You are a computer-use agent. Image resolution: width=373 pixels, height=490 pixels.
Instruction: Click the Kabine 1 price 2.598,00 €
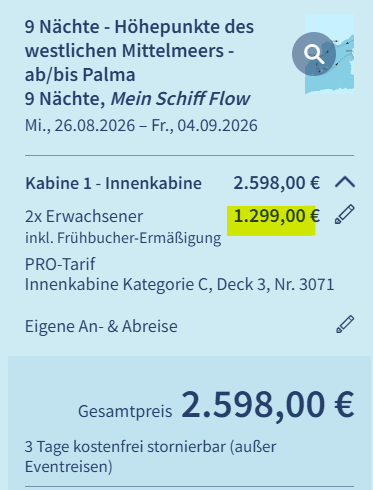click(277, 183)
